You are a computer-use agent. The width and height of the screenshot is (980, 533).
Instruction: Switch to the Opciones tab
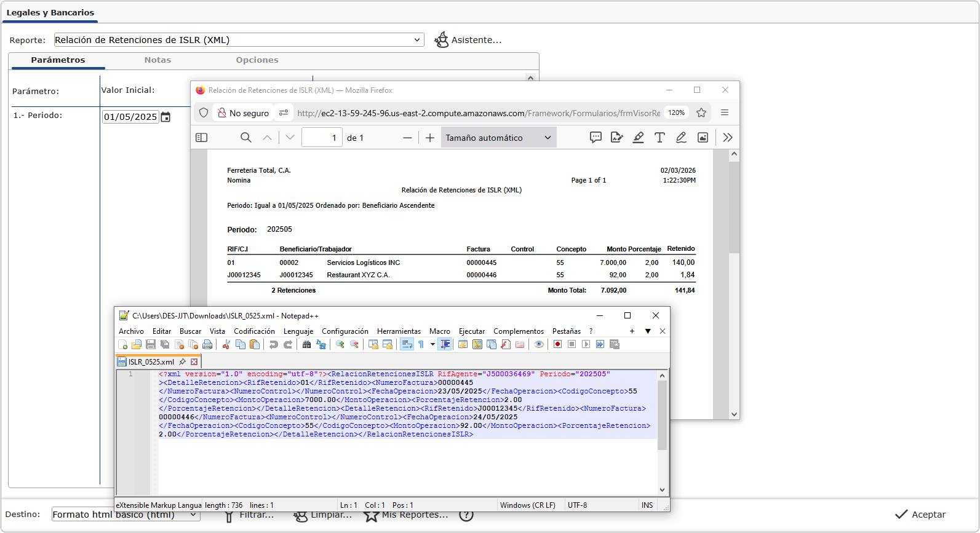click(x=257, y=60)
